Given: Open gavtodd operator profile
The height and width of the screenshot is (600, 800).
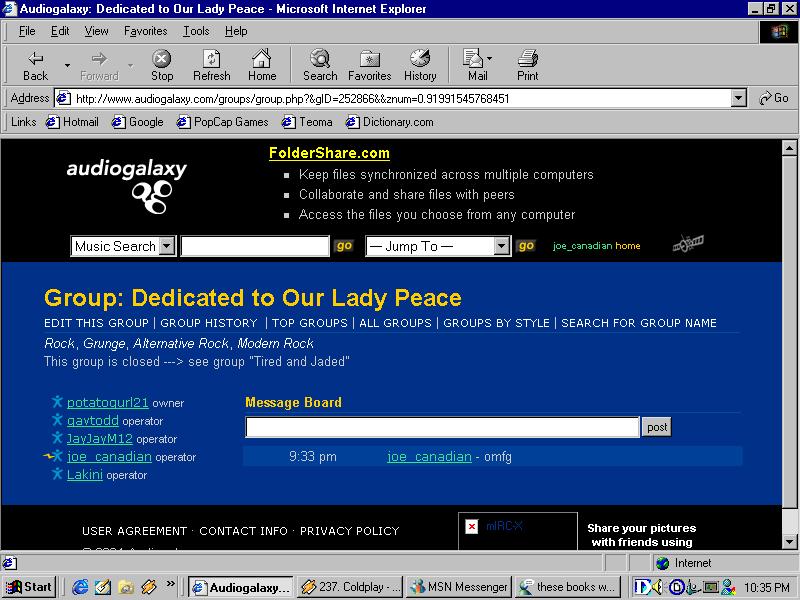Looking at the screenshot, I should point(93,420).
